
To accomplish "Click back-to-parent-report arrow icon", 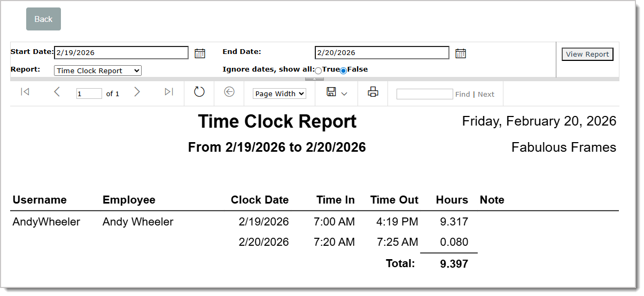I will pyautogui.click(x=229, y=92).
